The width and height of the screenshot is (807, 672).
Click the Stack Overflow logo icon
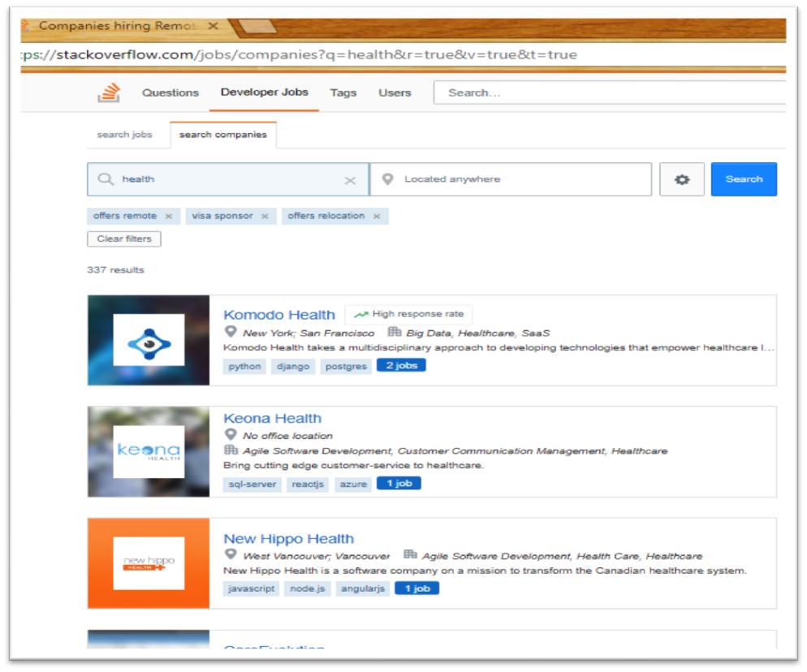click(x=109, y=93)
